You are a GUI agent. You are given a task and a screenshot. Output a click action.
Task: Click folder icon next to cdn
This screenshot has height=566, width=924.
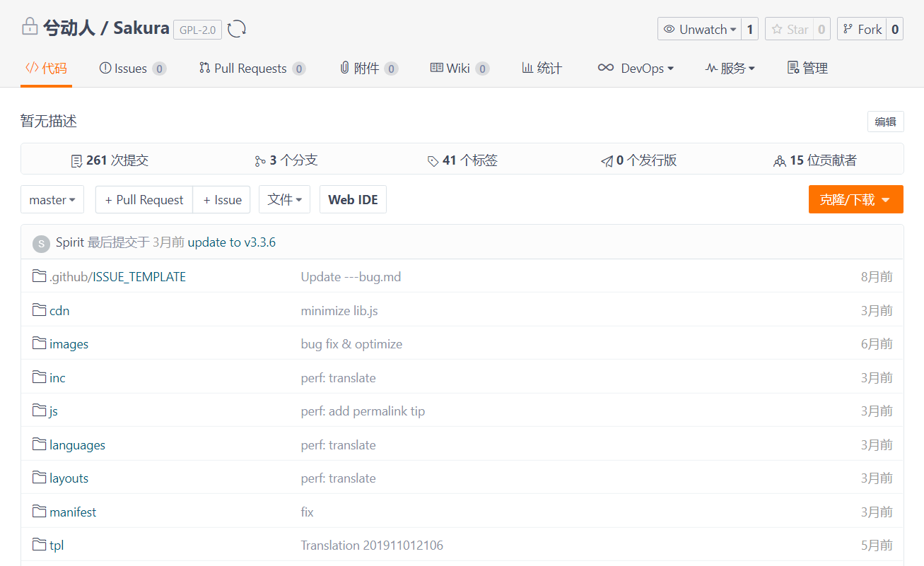click(x=40, y=310)
